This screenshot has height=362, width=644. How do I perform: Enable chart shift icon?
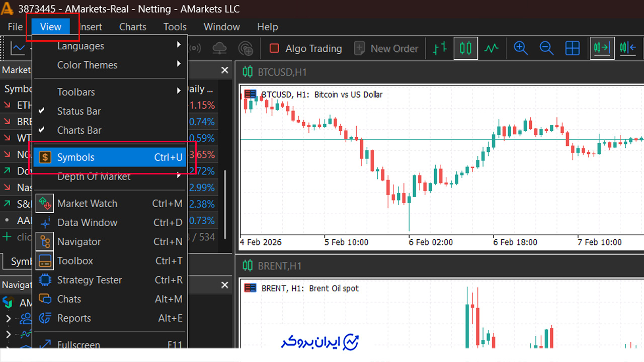click(x=628, y=48)
